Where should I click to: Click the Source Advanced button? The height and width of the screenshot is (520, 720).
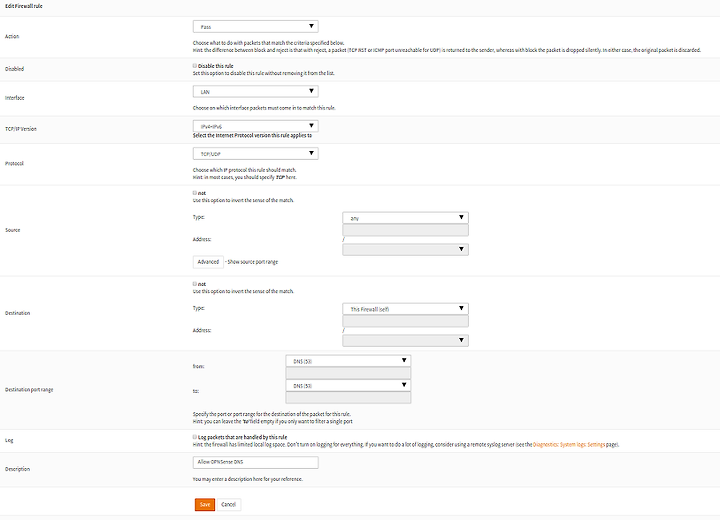[208, 262]
